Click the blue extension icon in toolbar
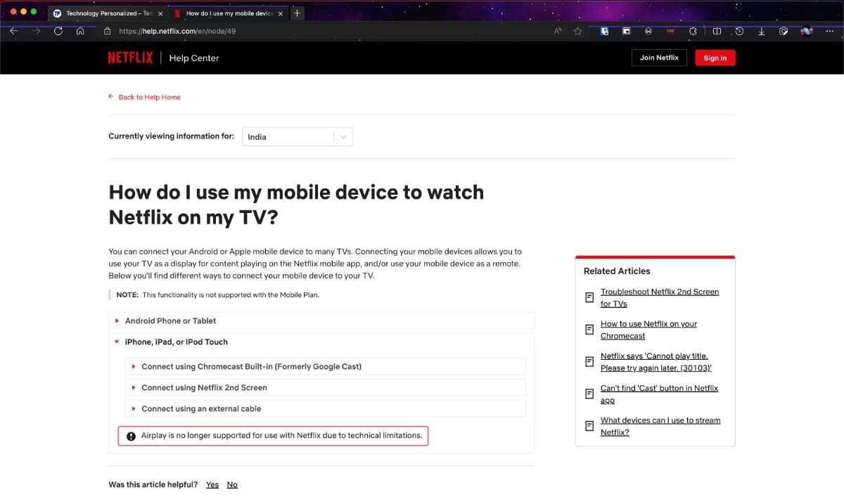 604,31
